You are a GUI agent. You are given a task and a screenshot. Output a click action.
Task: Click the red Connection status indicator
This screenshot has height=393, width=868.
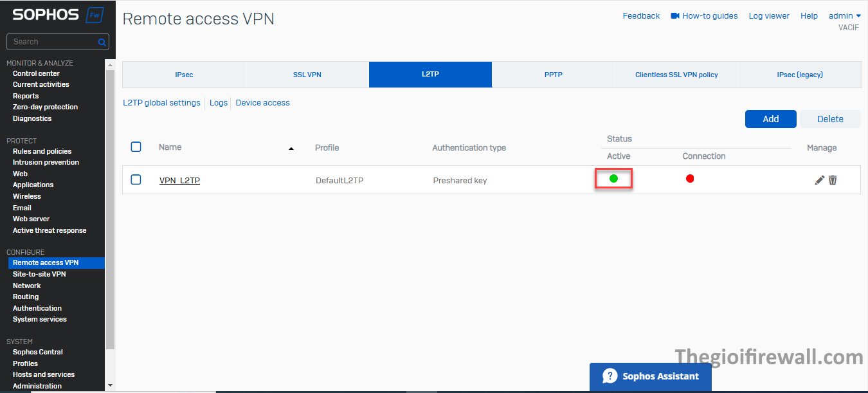(690, 178)
